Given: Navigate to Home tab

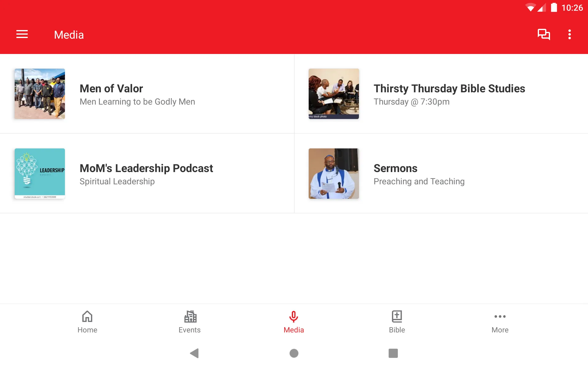Looking at the screenshot, I should 87,322.
